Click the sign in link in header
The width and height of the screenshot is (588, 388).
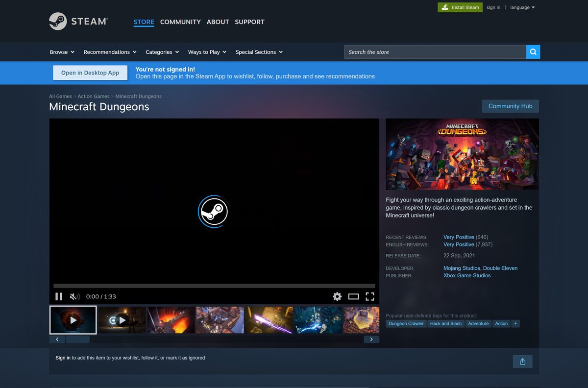tap(493, 7)
